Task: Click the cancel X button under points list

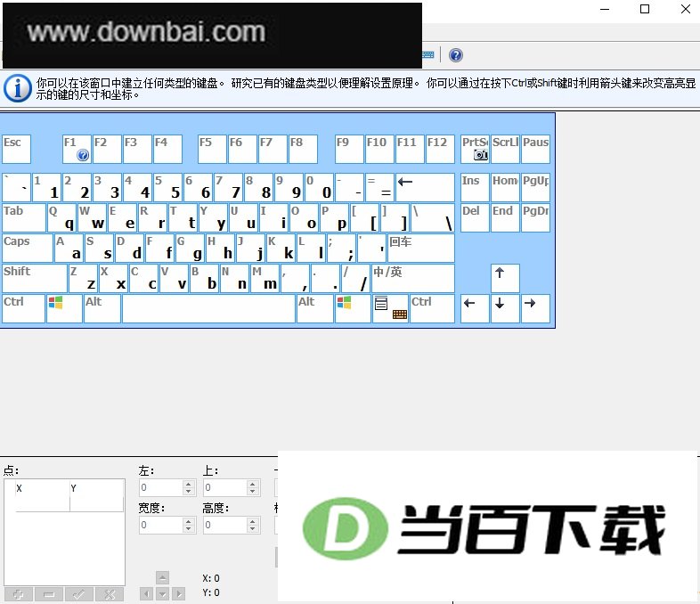Action: pyautogui.click(x=110, y=594)
